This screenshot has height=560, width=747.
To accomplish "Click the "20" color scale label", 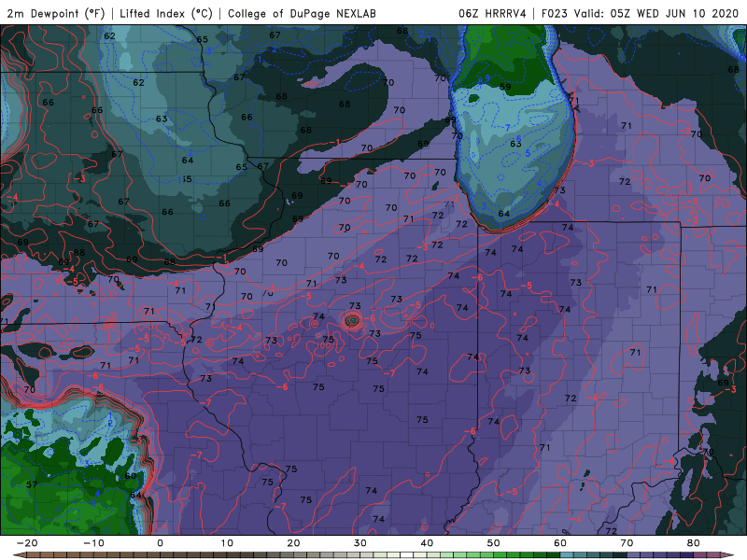I will tap(293, 543).
